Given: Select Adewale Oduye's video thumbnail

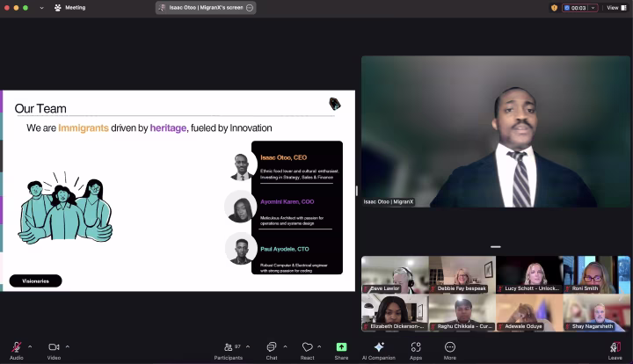Looking at the screenshot, I should pyautogui.click(x=529, y=313).
